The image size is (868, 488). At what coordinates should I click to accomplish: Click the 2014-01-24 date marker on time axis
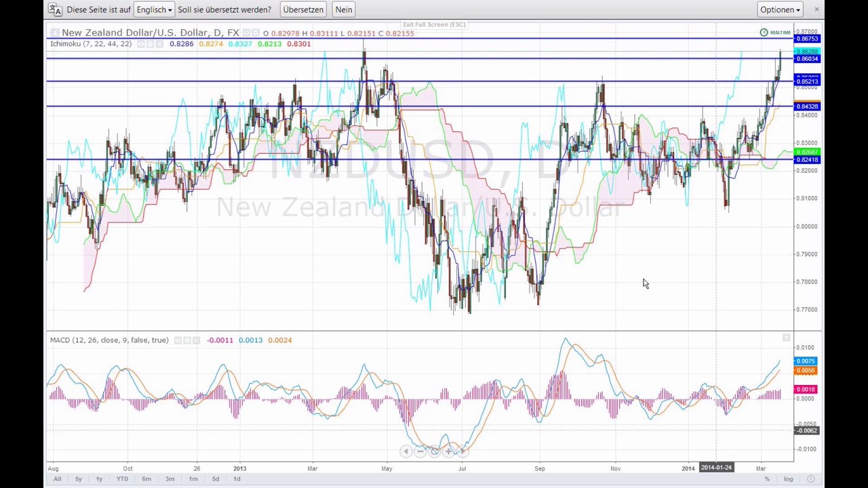(716, 468)
